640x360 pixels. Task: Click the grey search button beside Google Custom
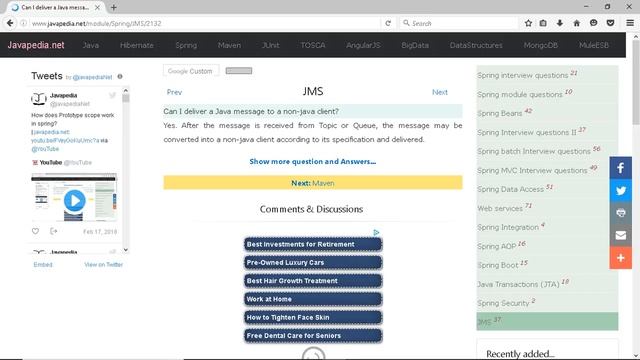[x=239, y=71]
